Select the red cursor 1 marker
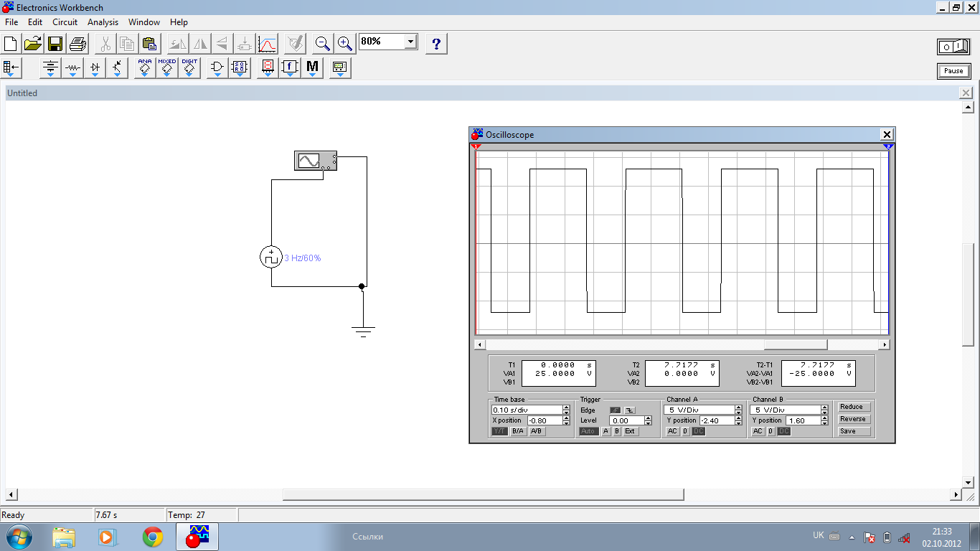The image size is (980, 551). [x=476, y=146]
